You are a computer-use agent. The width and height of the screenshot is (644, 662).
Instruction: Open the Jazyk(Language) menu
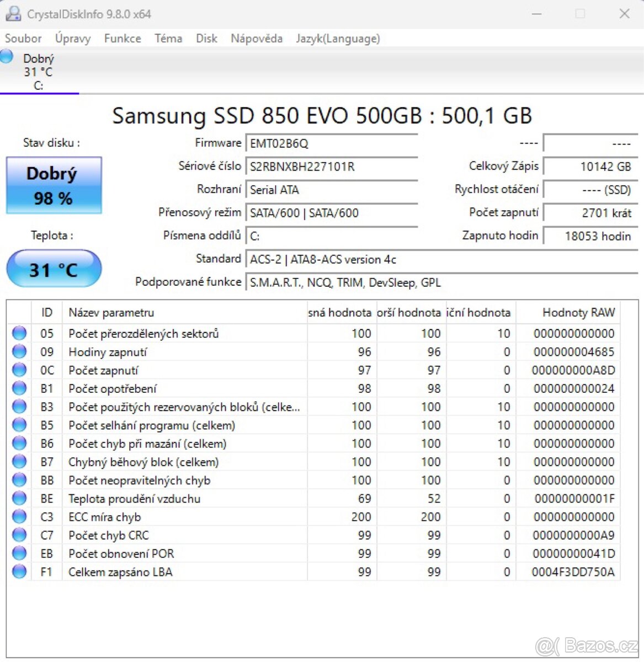(x=338, y=38)
